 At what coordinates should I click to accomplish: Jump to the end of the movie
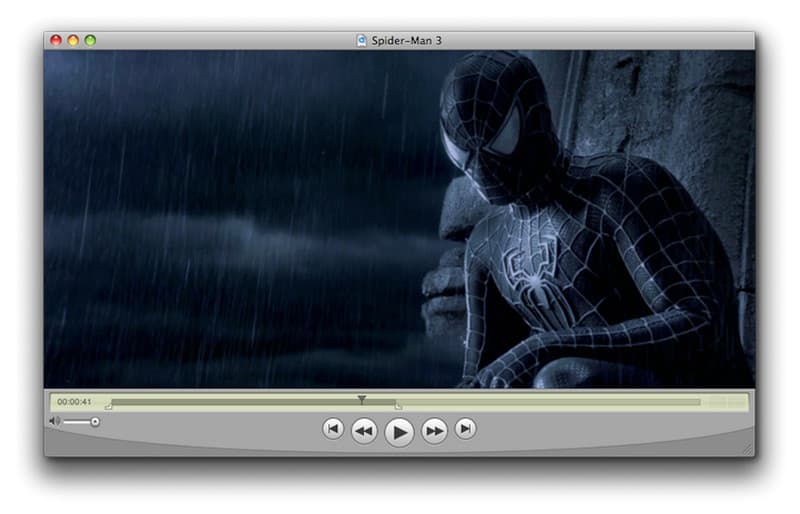(466, 429)
